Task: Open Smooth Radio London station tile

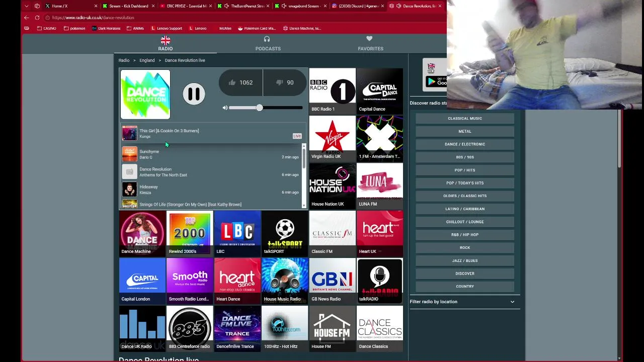Action: pos(190,281)
